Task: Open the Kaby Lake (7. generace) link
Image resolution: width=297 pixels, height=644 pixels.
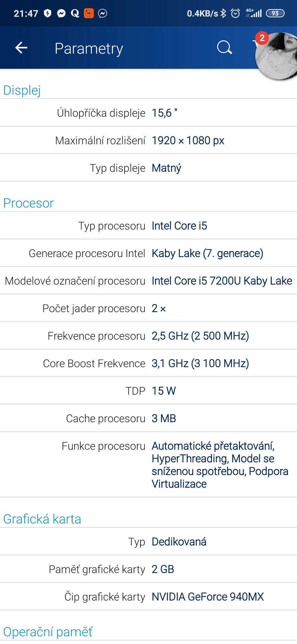Action: point(207,253)
